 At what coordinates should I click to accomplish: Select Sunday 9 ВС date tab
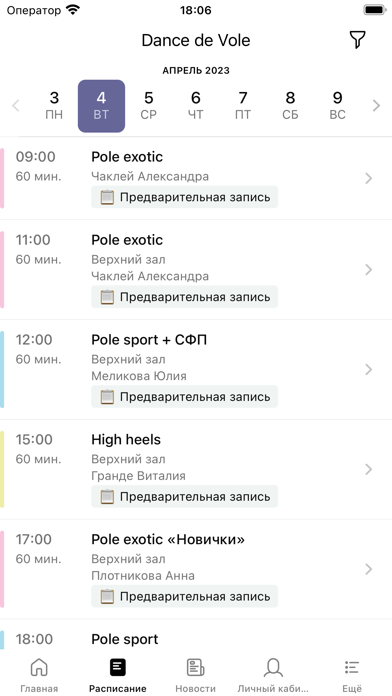click(337, 106)
